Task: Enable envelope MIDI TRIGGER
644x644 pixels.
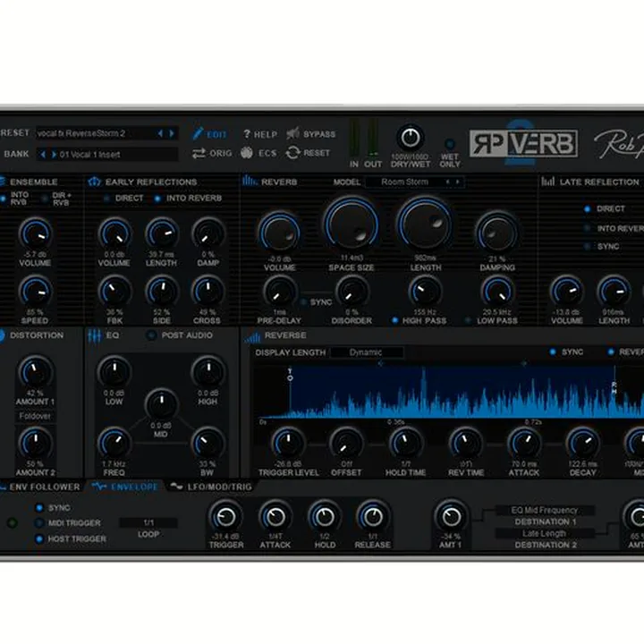Action: tap(39, 523)
